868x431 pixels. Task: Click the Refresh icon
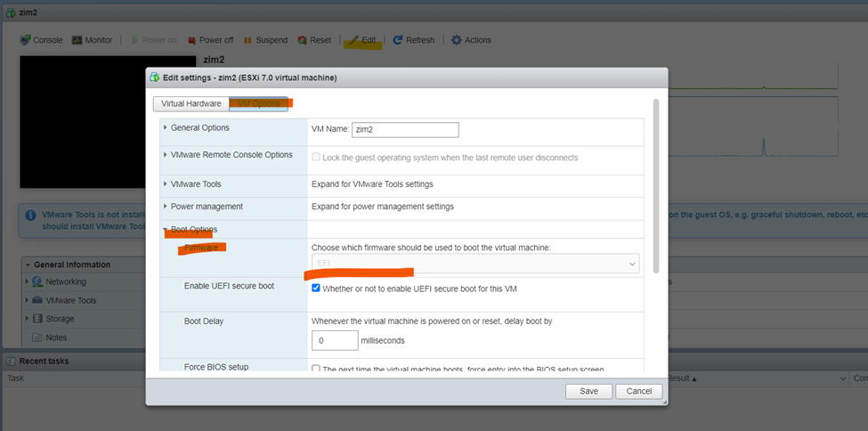point(397,40)
